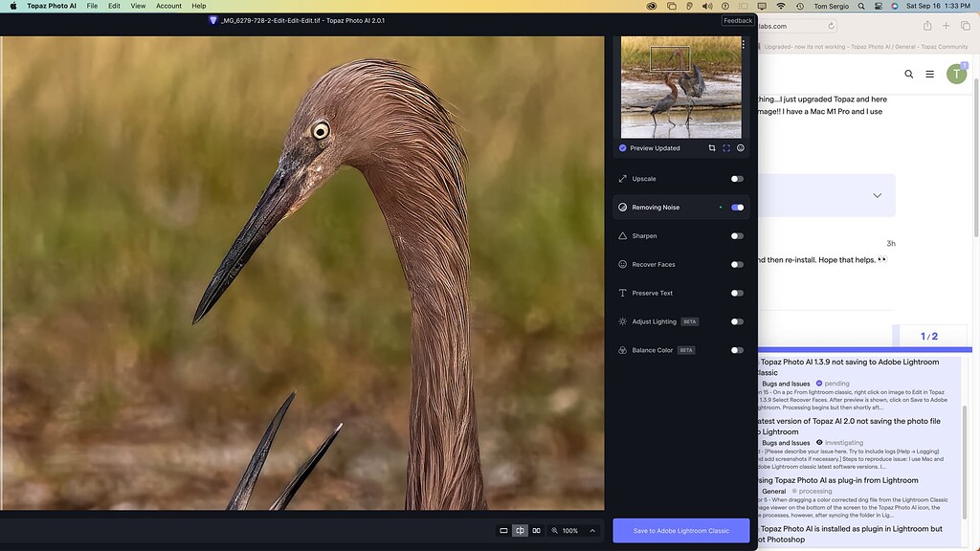980x551 pixels.
Task: Expand the collapsed forum post chevron
Action: coord(878,195)
